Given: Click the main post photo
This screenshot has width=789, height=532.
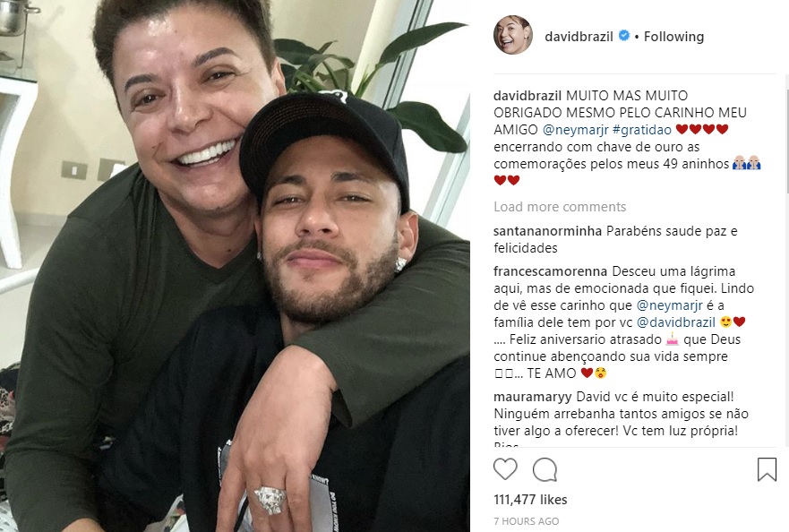Looking at the screenshot, I should click(235, 266).
